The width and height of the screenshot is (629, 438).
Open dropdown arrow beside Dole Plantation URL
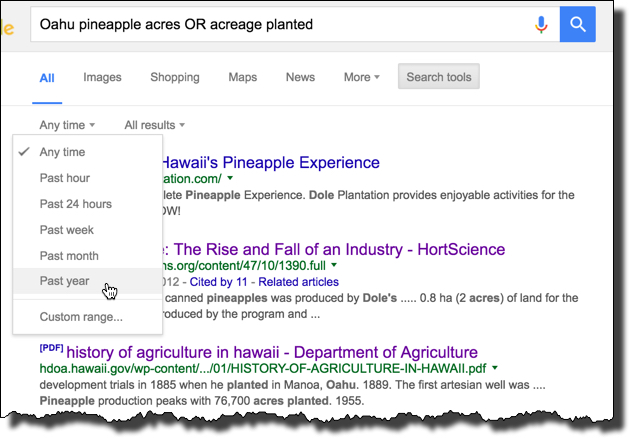pyautogui.click(x=230, y=178)
